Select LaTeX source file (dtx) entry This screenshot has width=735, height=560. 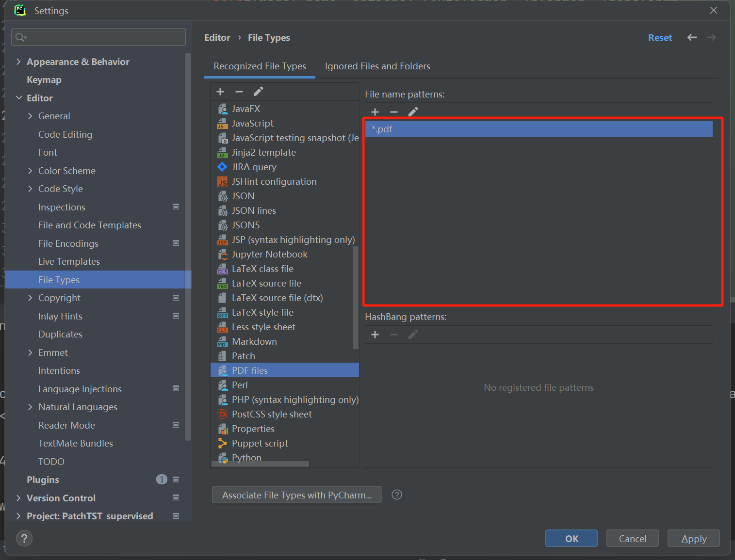285,298
